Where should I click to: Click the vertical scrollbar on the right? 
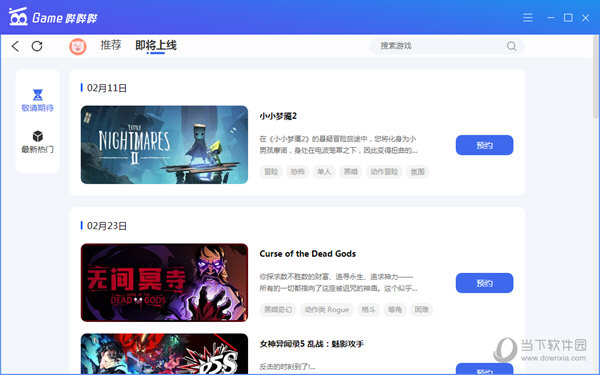click(x=596, y=77)
